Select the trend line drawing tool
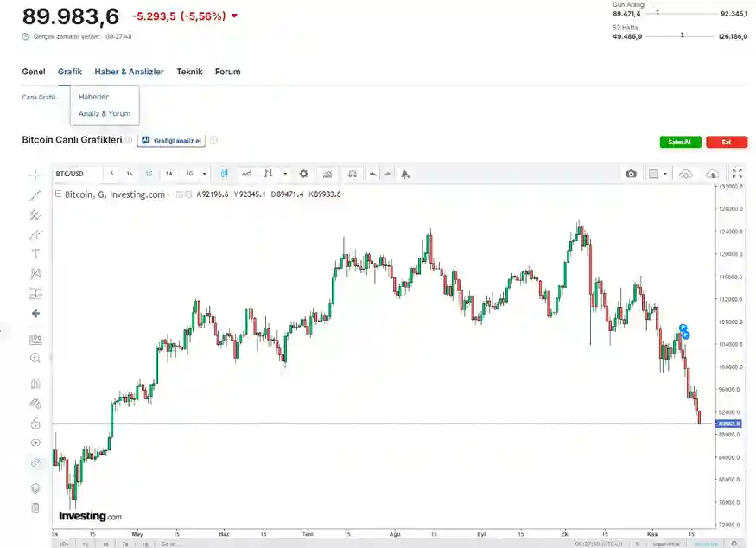The height and width of the screenshot is (548, 756). tap(35, 195)
